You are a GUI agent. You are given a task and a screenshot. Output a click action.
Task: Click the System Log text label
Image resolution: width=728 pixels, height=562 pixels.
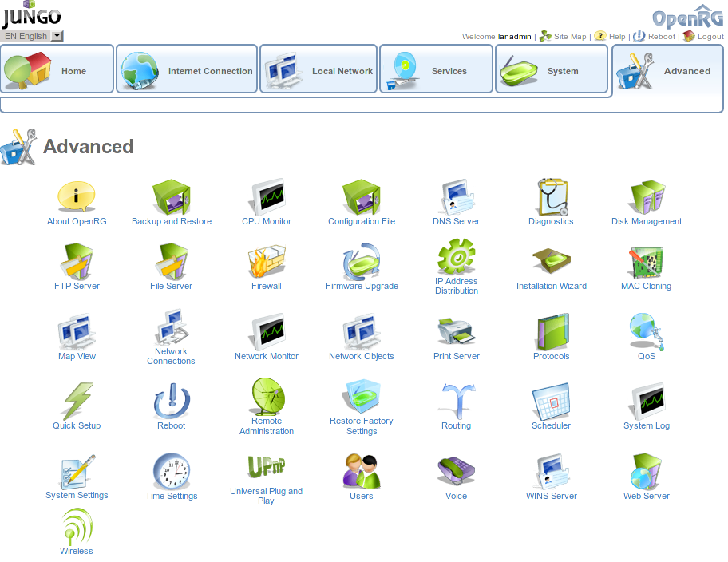click(647, 425)
